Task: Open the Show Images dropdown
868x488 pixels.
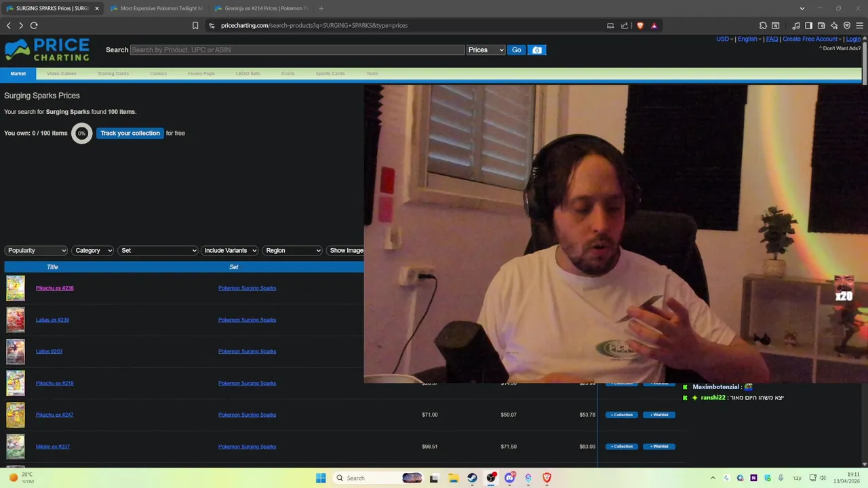Action: pos(345,251)
